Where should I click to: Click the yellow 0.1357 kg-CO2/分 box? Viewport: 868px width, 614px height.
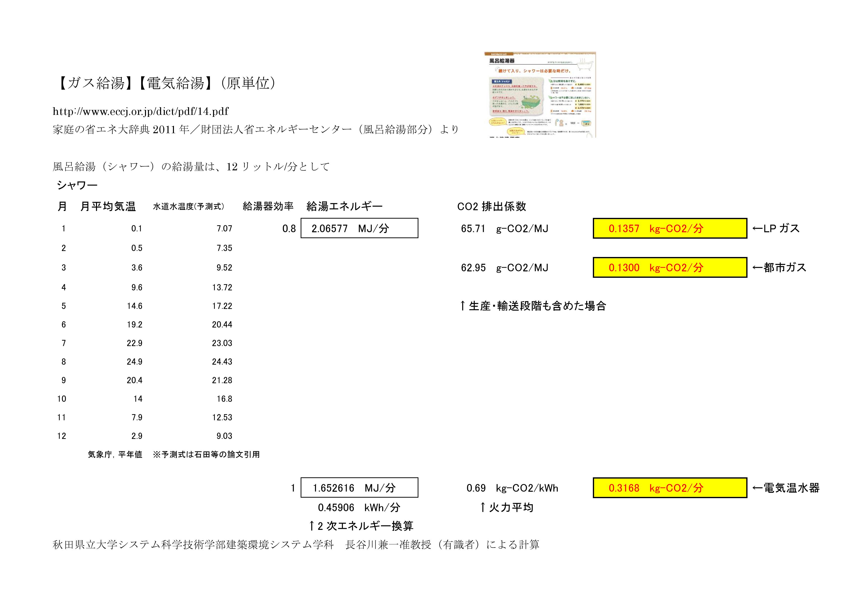pyautogui.click(x=670, y=229)
